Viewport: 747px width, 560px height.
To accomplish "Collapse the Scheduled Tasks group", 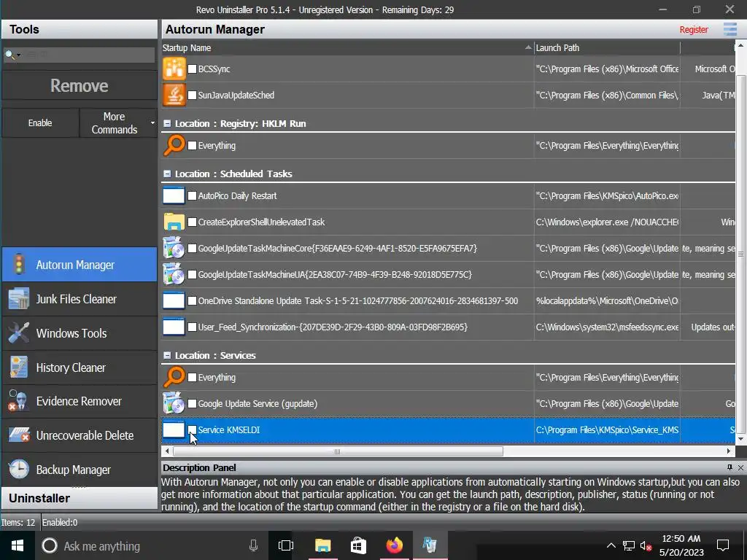I will [167, 174].
